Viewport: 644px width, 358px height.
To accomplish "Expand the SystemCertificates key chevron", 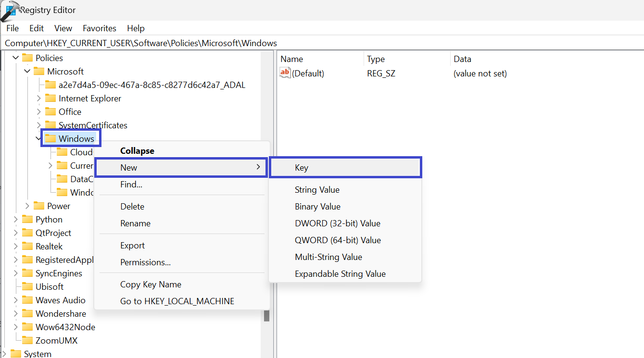I will point(39,125).
